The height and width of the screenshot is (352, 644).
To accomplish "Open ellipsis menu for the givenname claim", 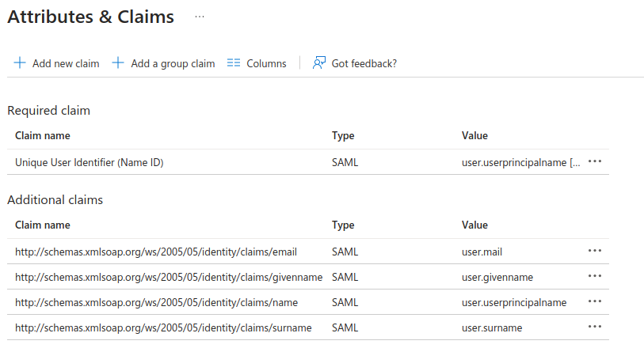I will (x=595, y=277).
